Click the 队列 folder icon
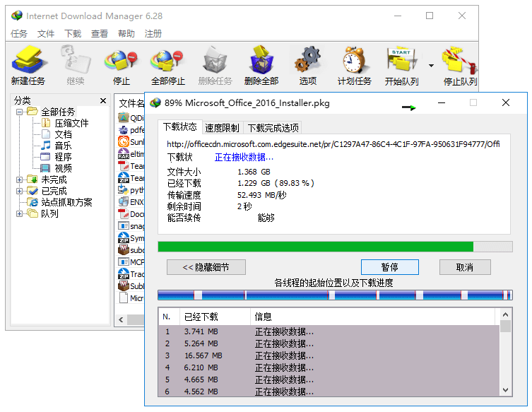 coord(32,213)
